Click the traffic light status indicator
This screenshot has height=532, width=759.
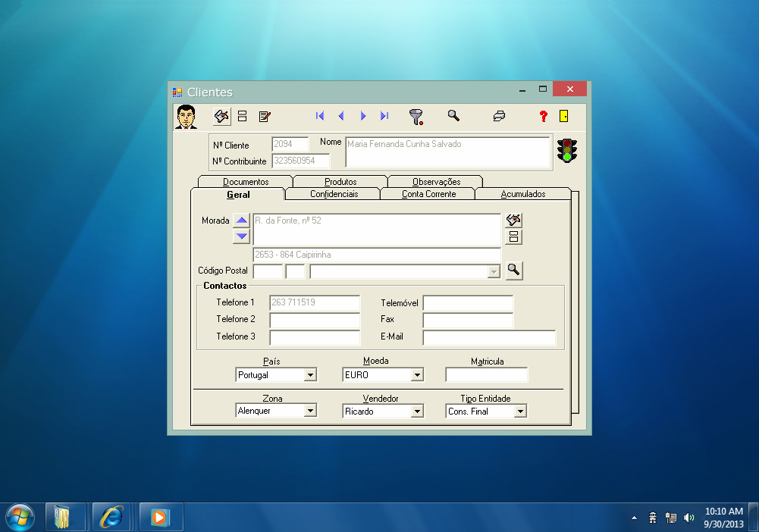click(x=566, y=150)
